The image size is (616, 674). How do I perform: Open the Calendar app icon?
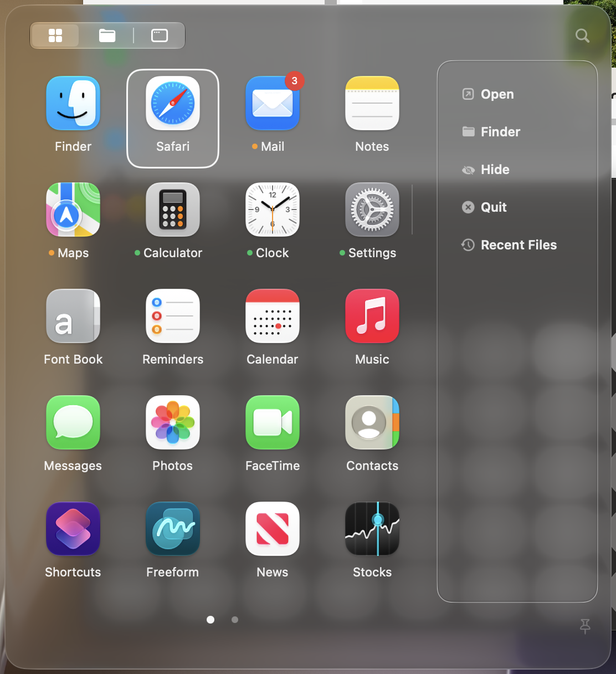click(273, 316)
